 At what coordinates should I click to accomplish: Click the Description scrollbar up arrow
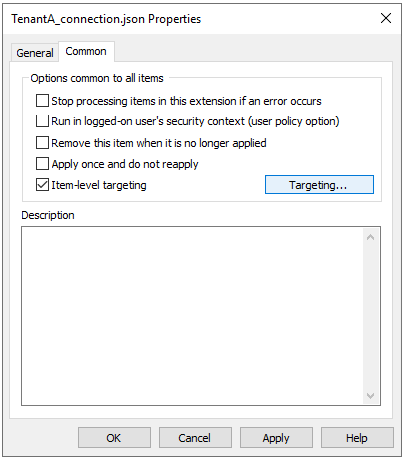click(370, 237)
